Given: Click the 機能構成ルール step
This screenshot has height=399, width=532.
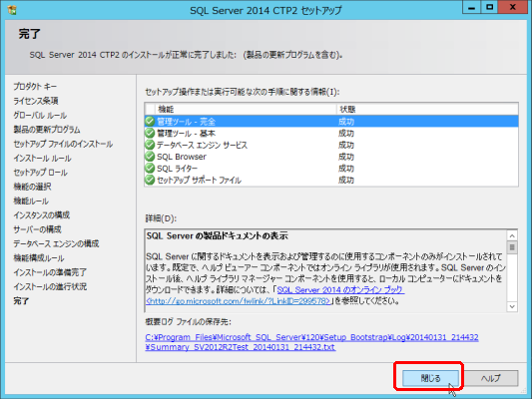Looking at the screenshot, I should [x=39, y=258].
